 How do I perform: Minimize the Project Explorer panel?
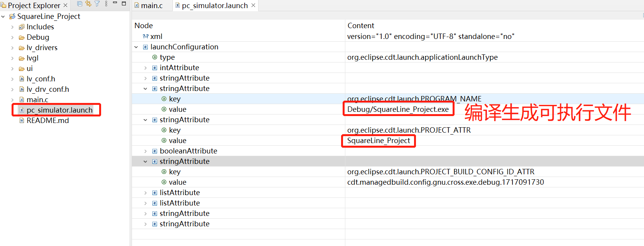pos(115,3)
